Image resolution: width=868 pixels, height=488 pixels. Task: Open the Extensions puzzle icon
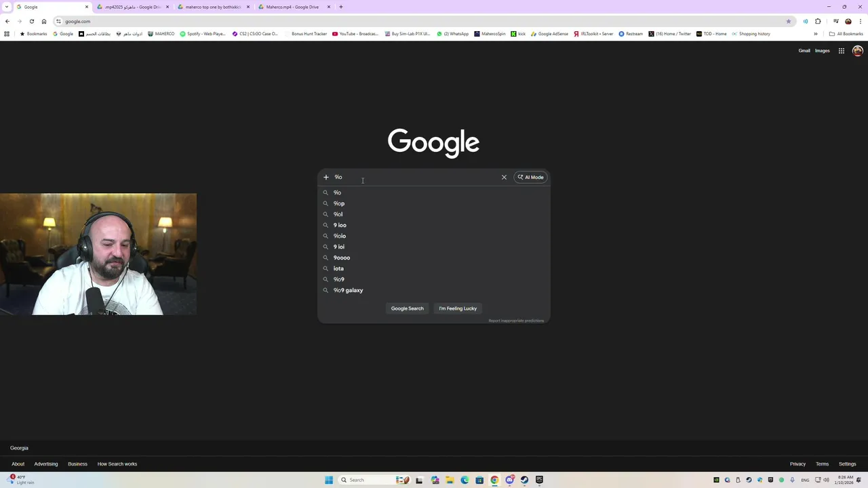coord(818,21)
